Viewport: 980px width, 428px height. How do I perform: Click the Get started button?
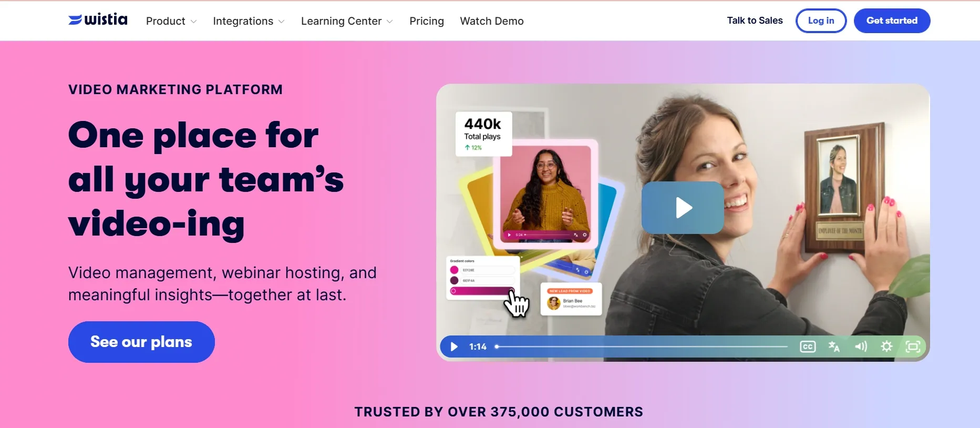(892, 21)
